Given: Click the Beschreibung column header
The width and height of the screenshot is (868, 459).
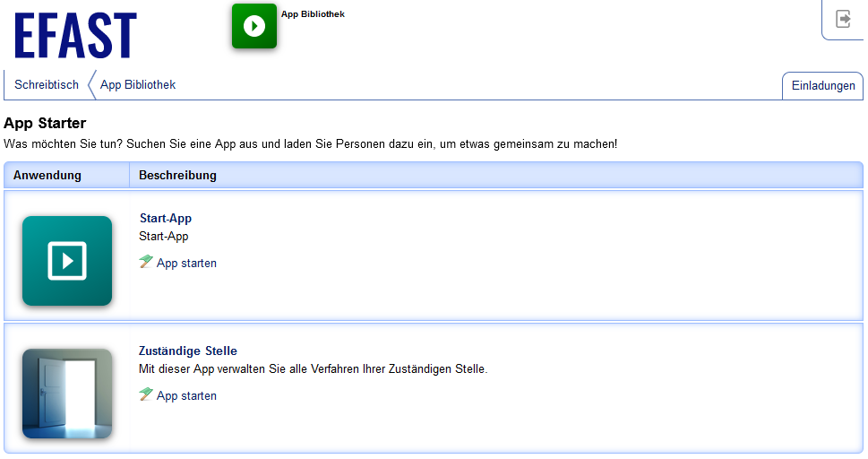Looking at the screenshot, I should point(177,176).
